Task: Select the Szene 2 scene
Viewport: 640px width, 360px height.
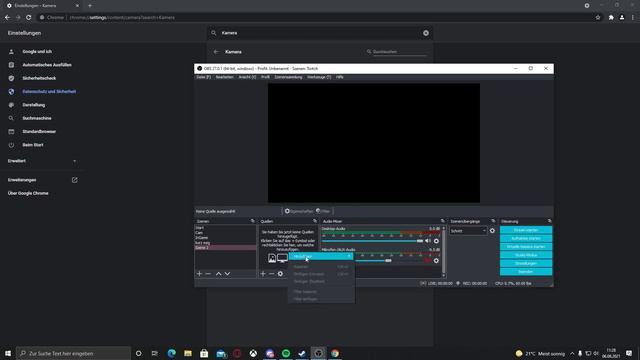Action: click(225, 247)
